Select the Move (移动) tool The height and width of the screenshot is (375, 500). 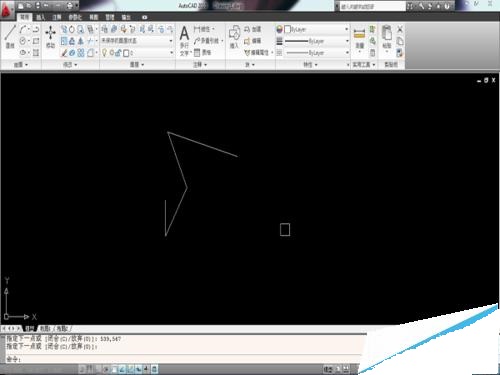(50, 37)
